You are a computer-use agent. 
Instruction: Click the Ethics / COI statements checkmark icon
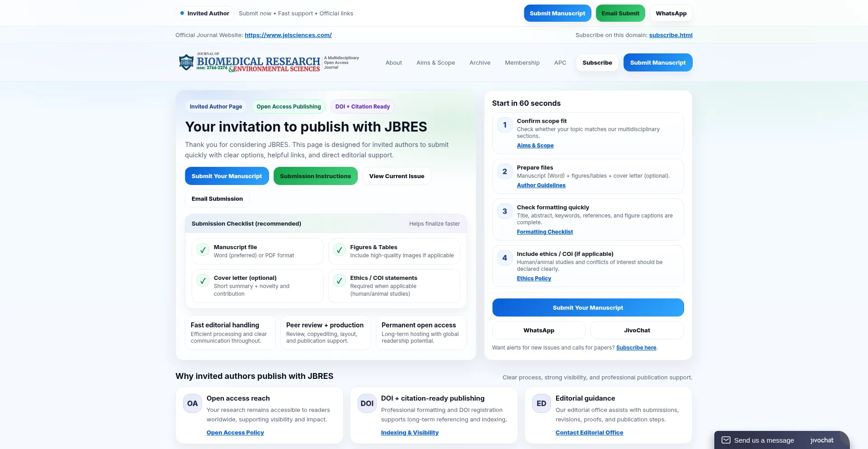pyautogui.click(x=340, y=281)
